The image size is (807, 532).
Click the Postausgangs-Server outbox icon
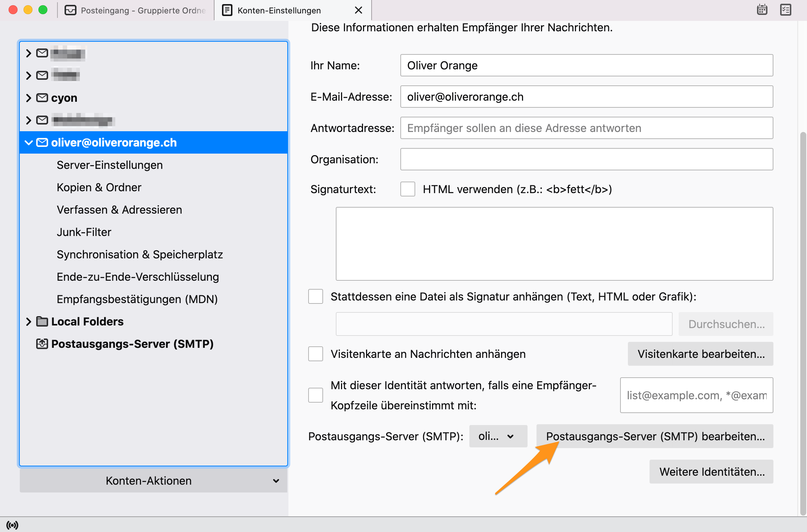coord(42,344)
